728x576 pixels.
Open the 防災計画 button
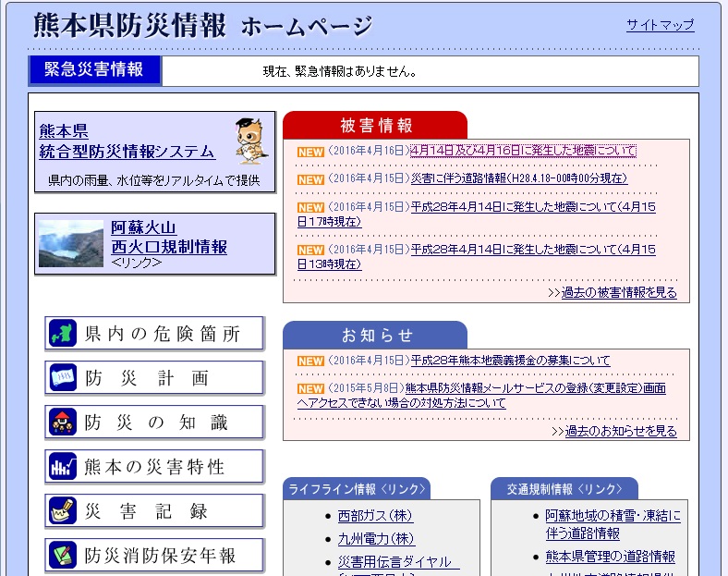click(154, 377)
